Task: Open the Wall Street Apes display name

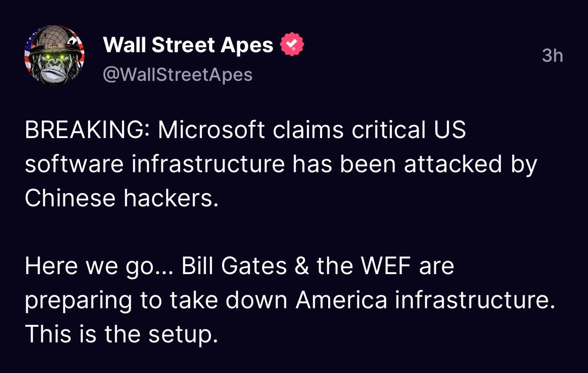Action: point(188,45)
